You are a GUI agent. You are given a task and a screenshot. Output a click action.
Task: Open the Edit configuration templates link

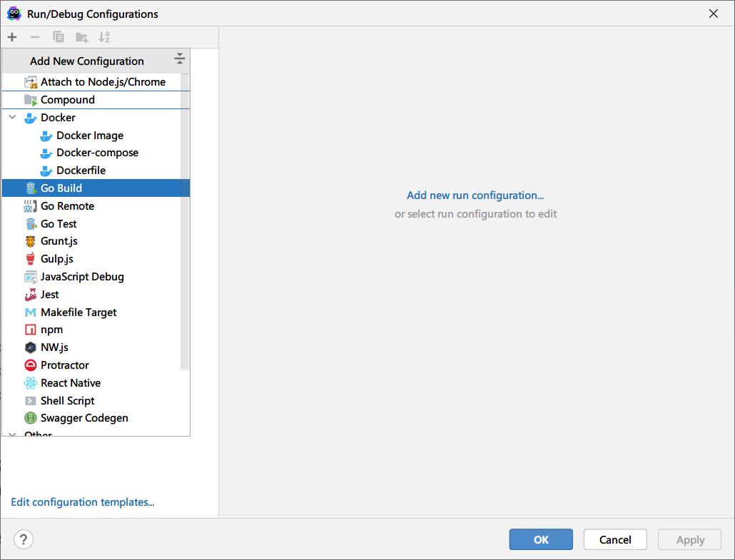pos(83,502)
